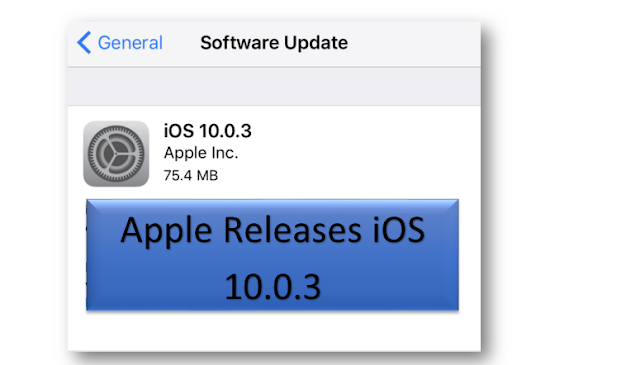
Task: Click the Apple Inc. developer text
Action: tap(201, 153)
